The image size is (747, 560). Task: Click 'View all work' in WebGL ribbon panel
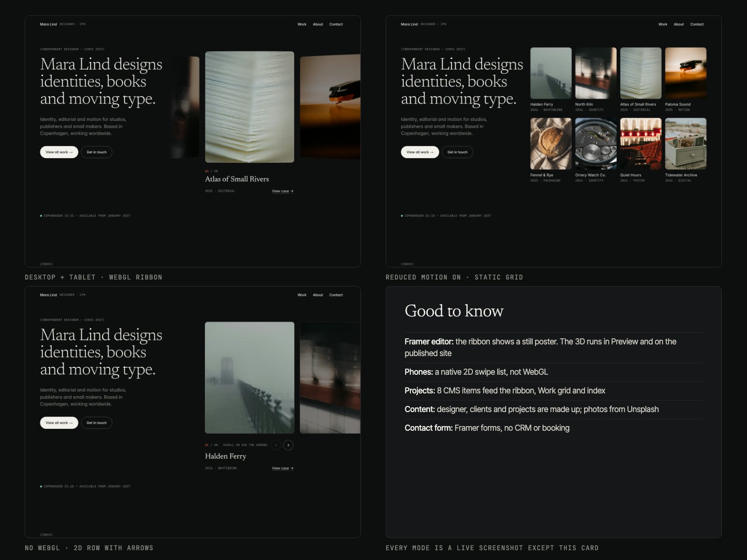[x=59, y=152]
